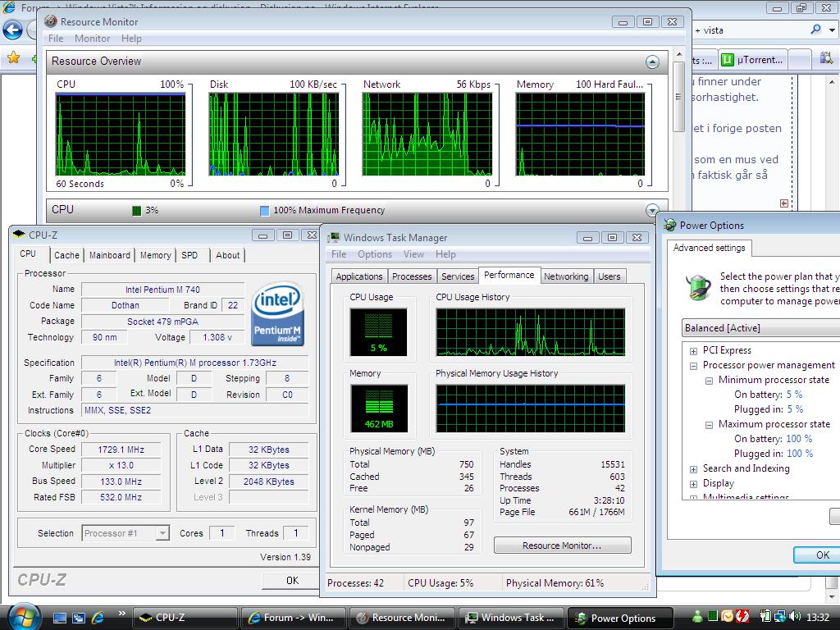840x630 pixels.
Task: Switch to Windows Task Manager taskbar button
Action: click(511, 618)
